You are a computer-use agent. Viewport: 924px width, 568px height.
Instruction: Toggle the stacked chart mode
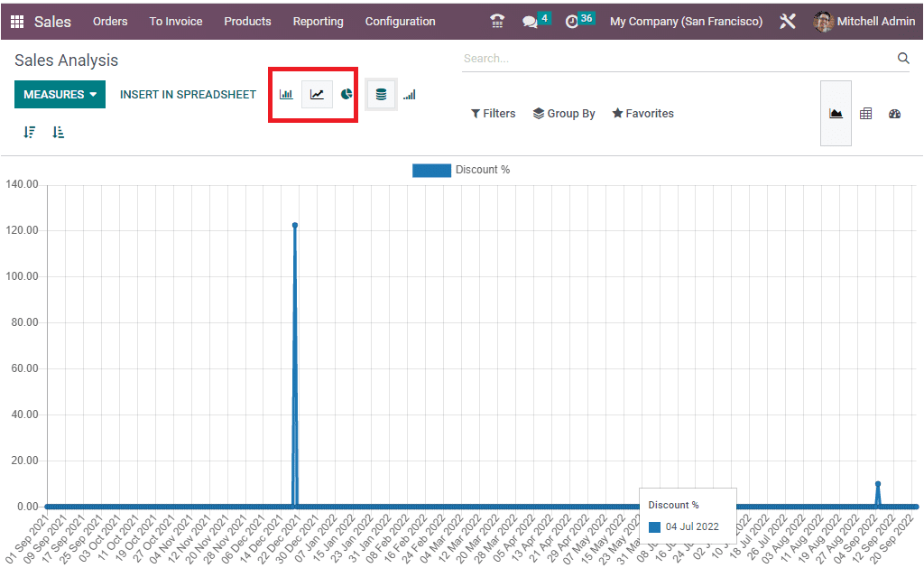pos(382,94)
